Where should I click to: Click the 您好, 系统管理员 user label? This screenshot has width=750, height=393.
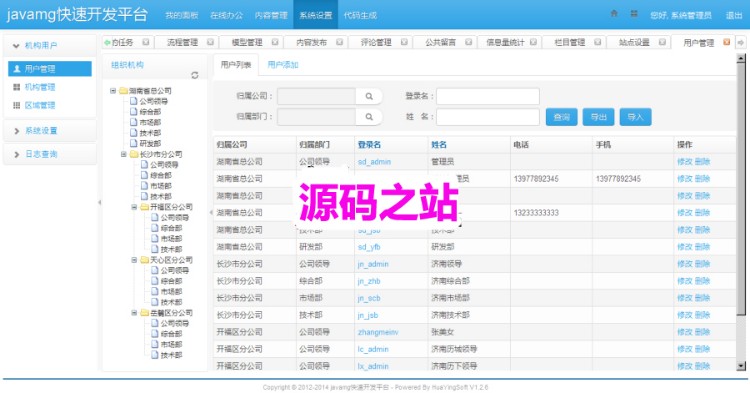coord(681,15)
